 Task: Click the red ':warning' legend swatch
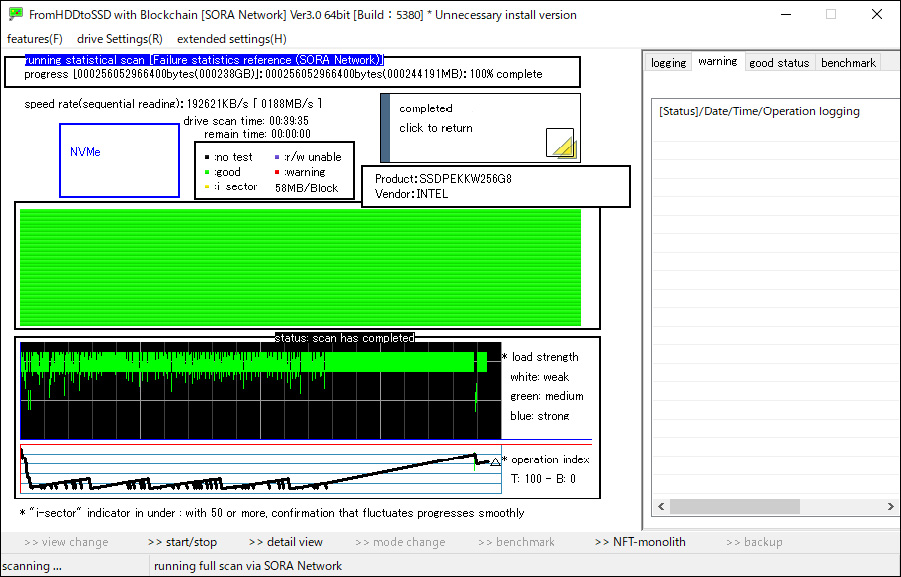277,172
